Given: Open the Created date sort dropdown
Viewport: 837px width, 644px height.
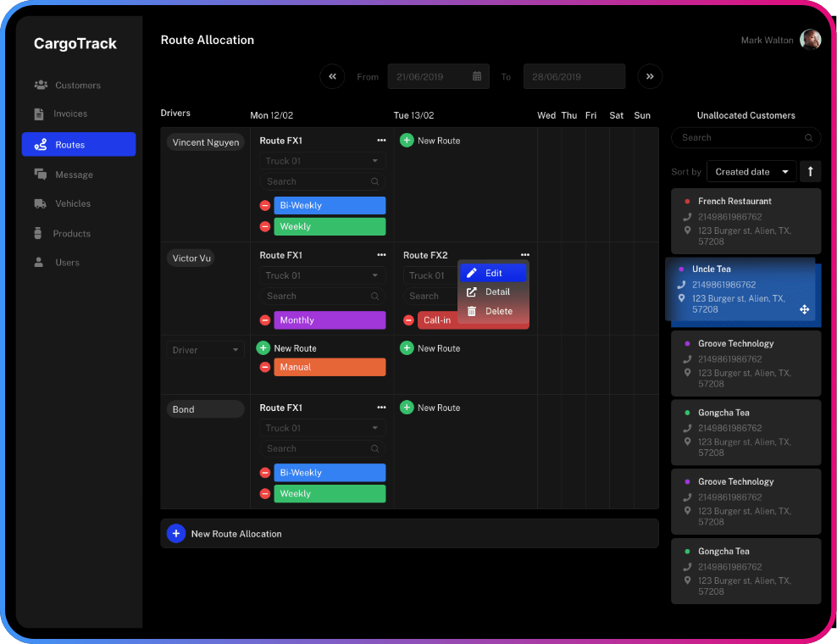Looking at the screenshot, I should (x=751, y=172).
